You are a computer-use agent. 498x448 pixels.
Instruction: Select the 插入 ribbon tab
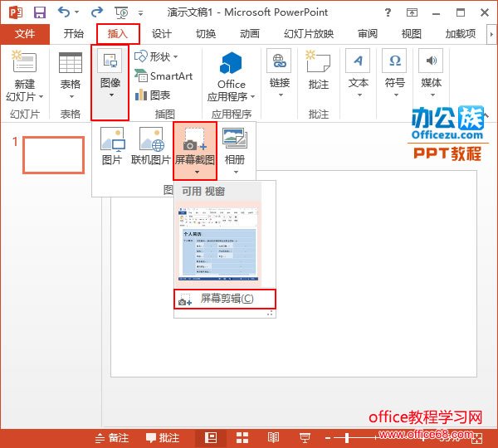pyautogui.click(x=118, y=34)
